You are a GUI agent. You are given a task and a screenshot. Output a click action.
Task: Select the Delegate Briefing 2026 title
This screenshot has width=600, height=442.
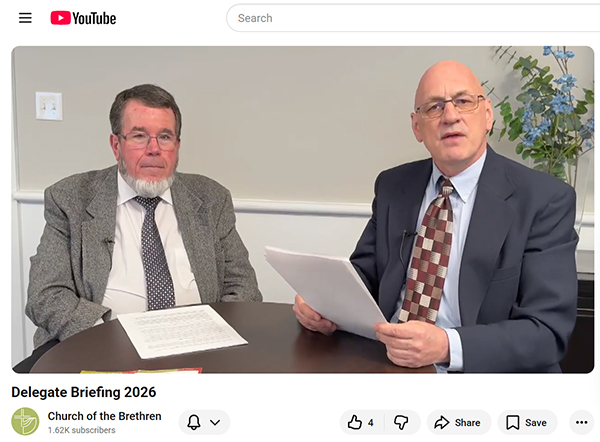point(84,392)
